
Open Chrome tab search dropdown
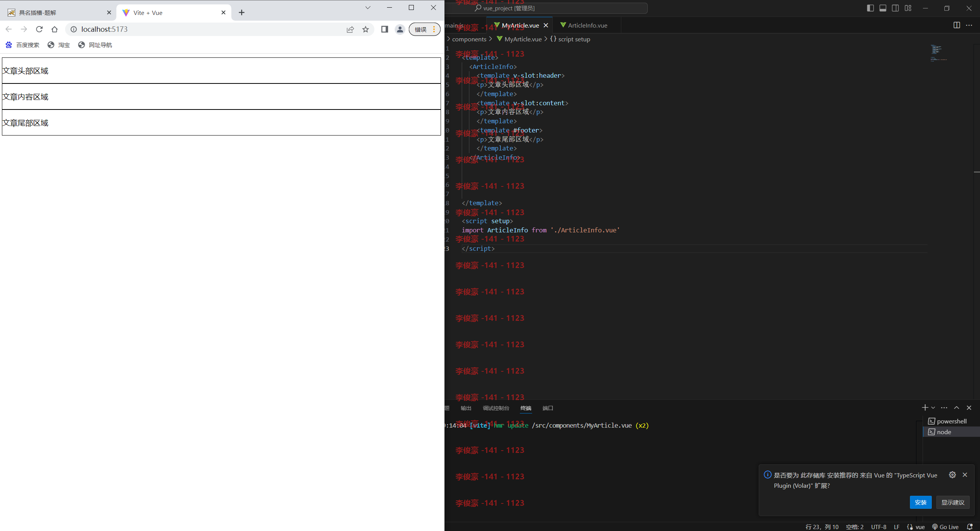coord(368,8)
